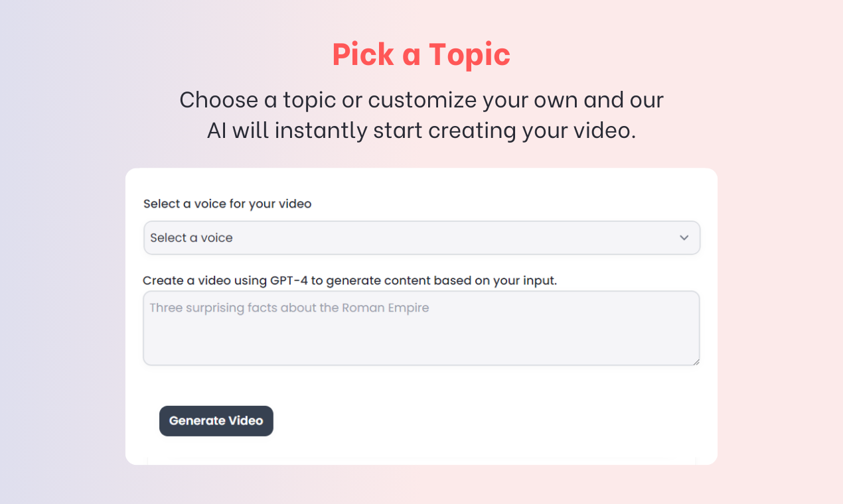The width and height of the screenshot is (843, 504).
Task: Click the 'Create a video using GPT-4' label
Action: point(350,281)
